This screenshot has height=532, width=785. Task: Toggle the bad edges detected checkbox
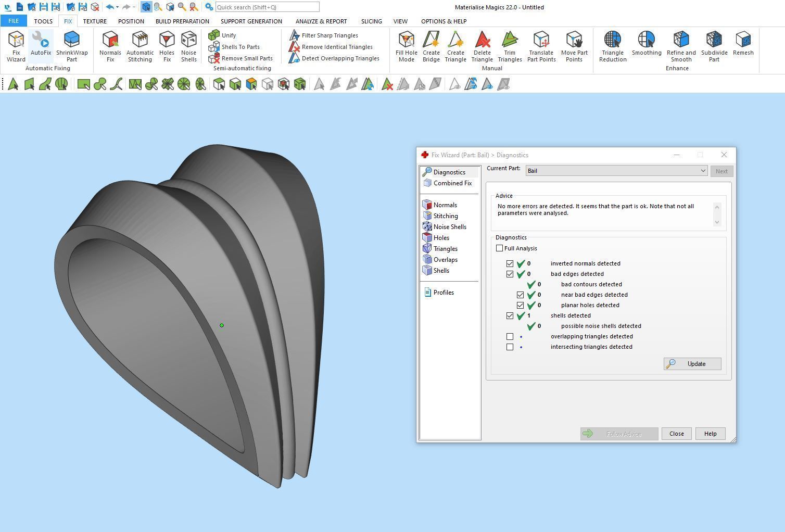510,274
